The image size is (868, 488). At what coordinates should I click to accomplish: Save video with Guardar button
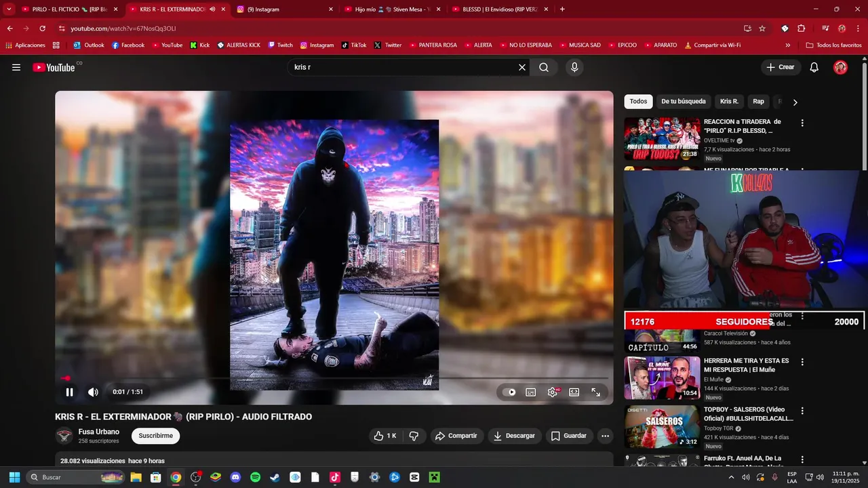tap(568, 436)
